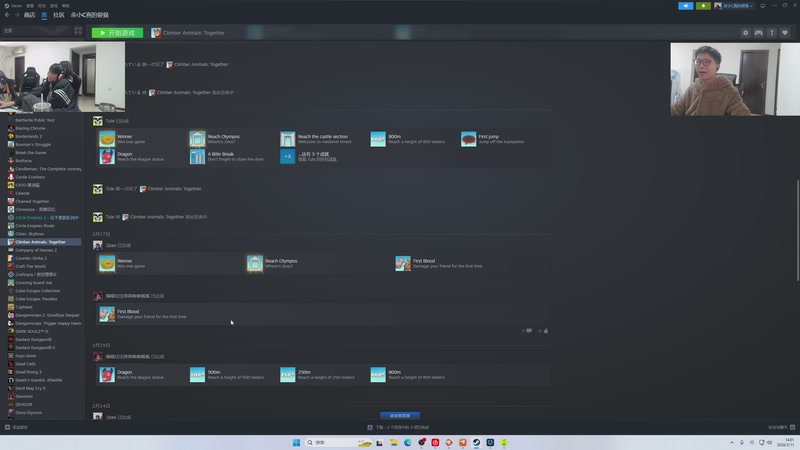Expand the account name dropdown
Image resolution: width=800 pixels, height=450 pixels.
pos(735,6)
